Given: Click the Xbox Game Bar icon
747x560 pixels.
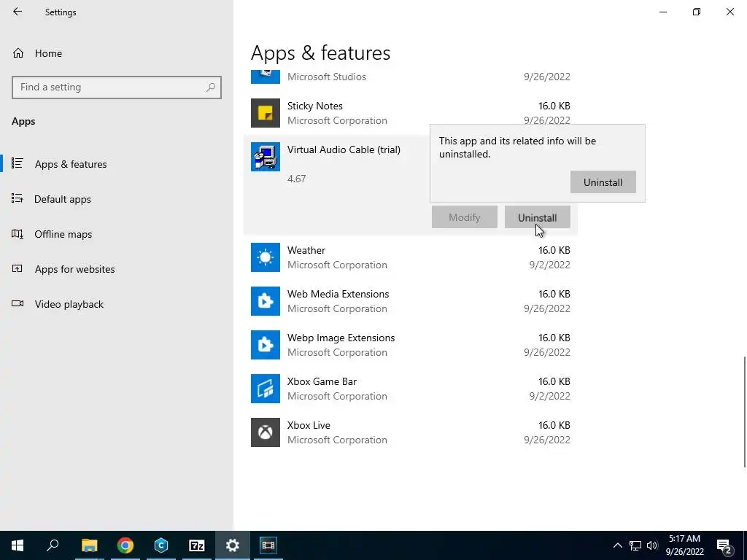Looking at the screenshot, I should (x=266, y=389).
